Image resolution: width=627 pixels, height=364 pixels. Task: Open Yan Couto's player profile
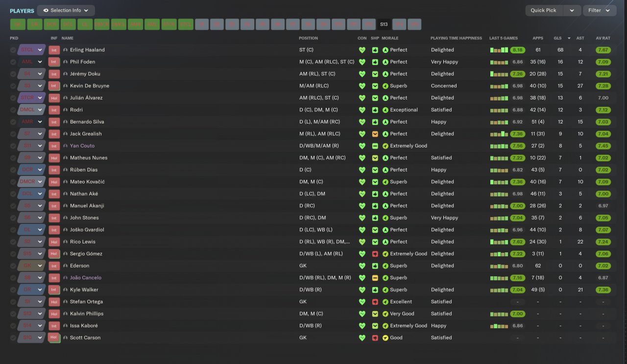(x=82, y=146)
